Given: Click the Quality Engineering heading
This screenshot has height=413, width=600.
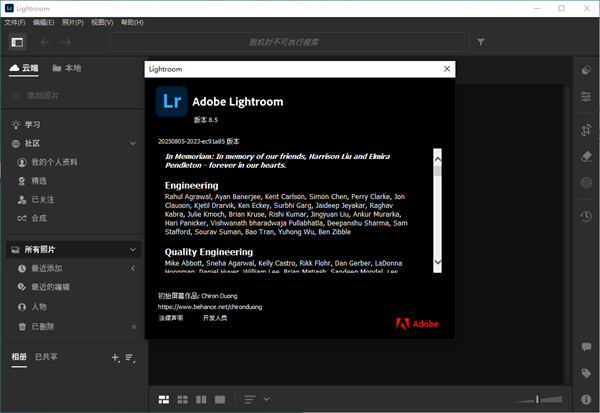Looking at the screenshot, I should point(209,252).
